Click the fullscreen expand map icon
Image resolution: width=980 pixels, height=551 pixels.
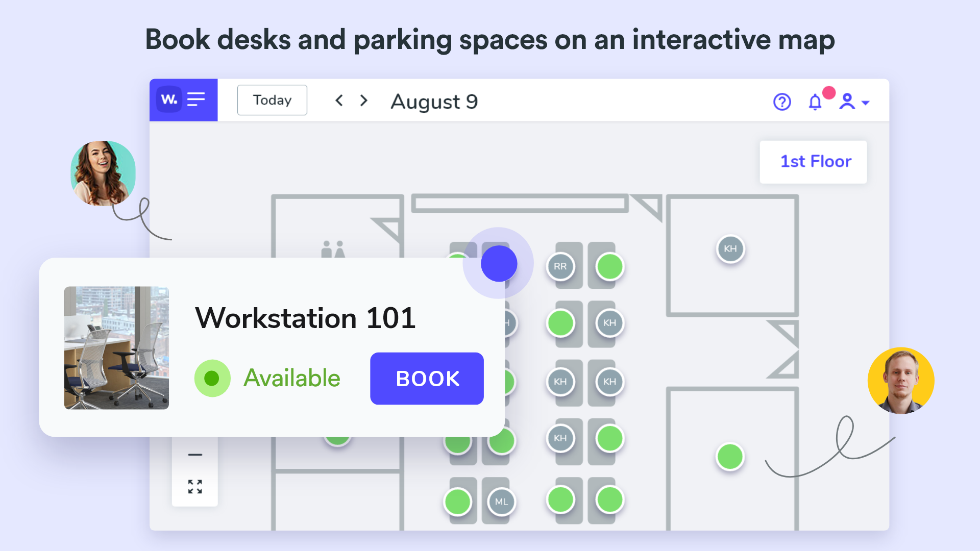click(x=195, y=486)
